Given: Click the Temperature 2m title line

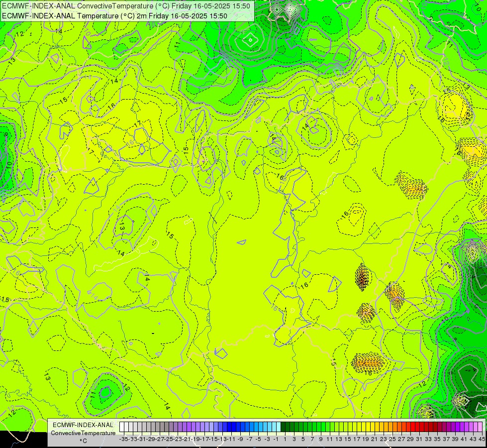Looking at the screenshot, I should pos(114,16).
